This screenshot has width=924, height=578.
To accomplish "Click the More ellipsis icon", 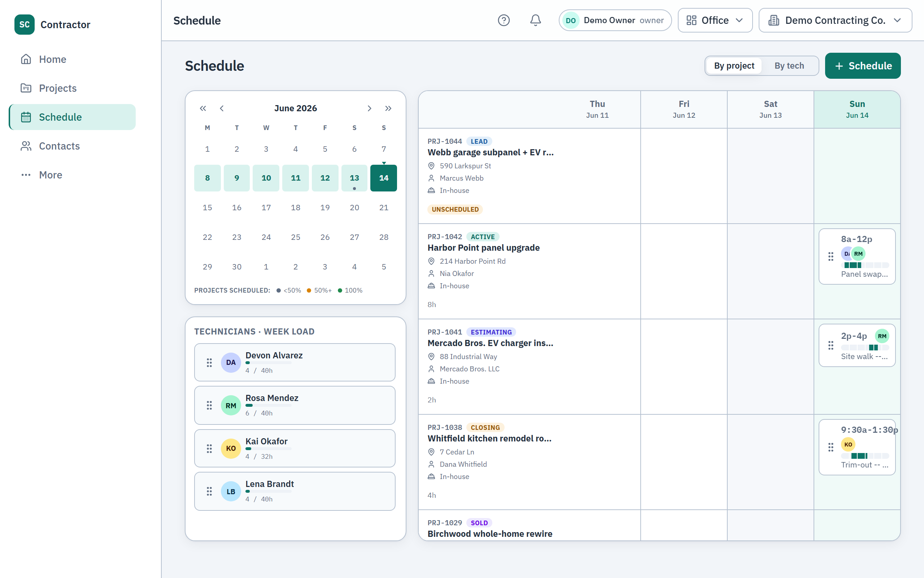I will coord(26,175).
